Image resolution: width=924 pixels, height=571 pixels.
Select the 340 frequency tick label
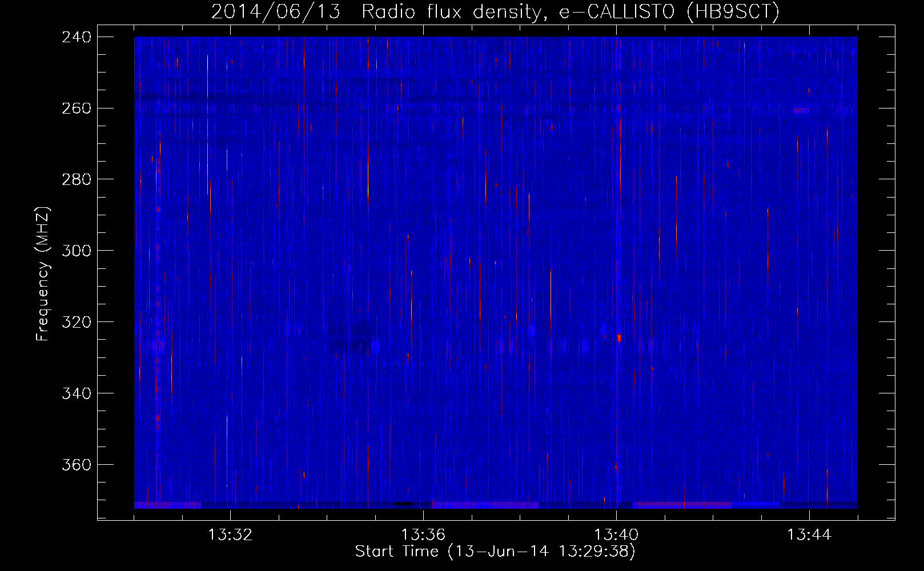[x=77, y=394]
